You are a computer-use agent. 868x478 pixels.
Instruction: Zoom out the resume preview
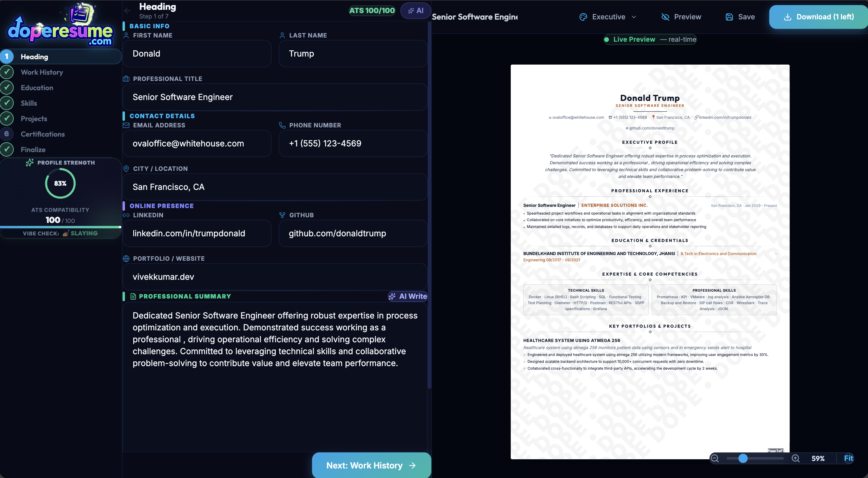[x=715, y=458]
